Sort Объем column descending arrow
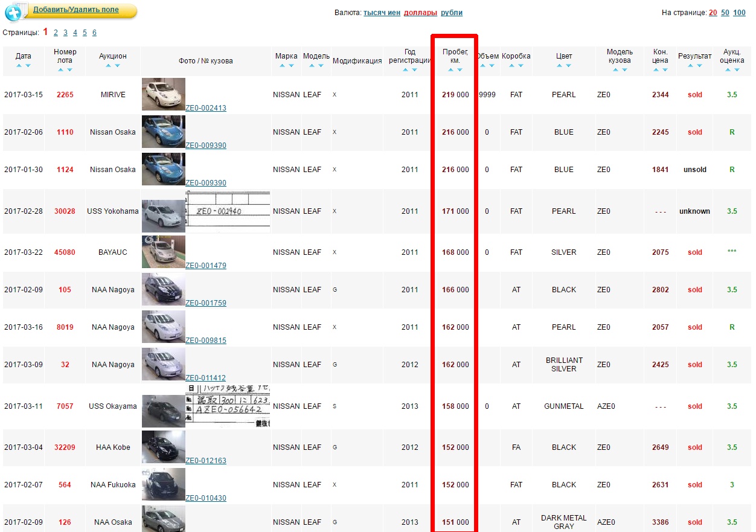The width and height of the screenshot is (756, 532). (492, 65)
